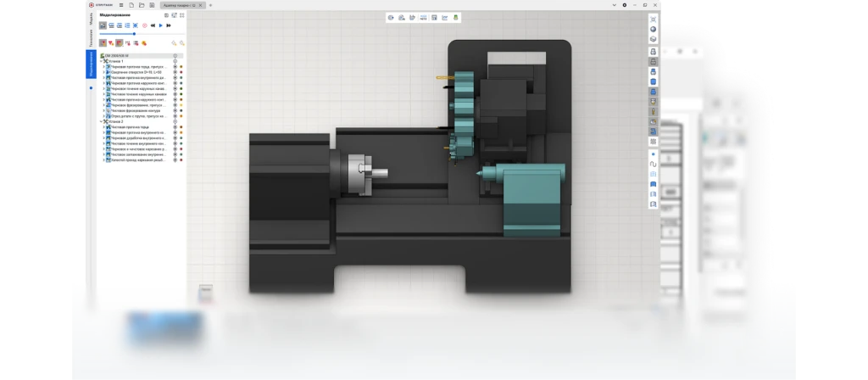The image size is (868, 380).
Task: Click the fast-forward simulation button
Action: [x=168, y=25]
